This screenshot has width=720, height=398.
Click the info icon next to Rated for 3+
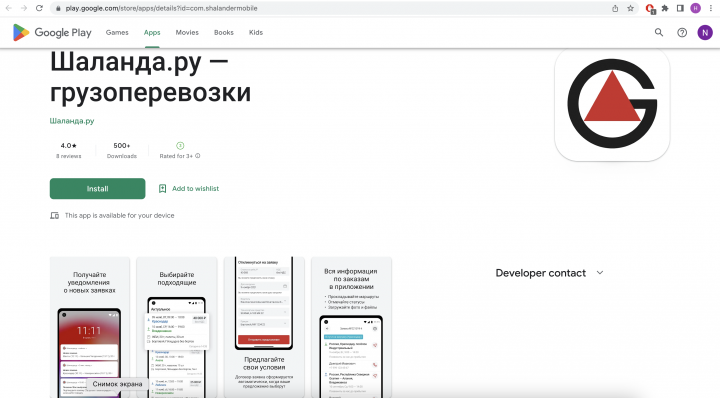198,156
